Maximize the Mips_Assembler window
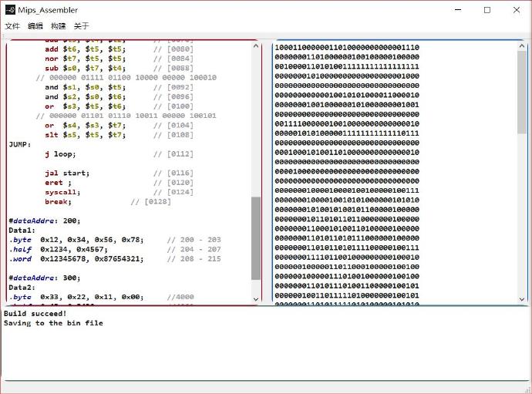 (x=487, y=10)
